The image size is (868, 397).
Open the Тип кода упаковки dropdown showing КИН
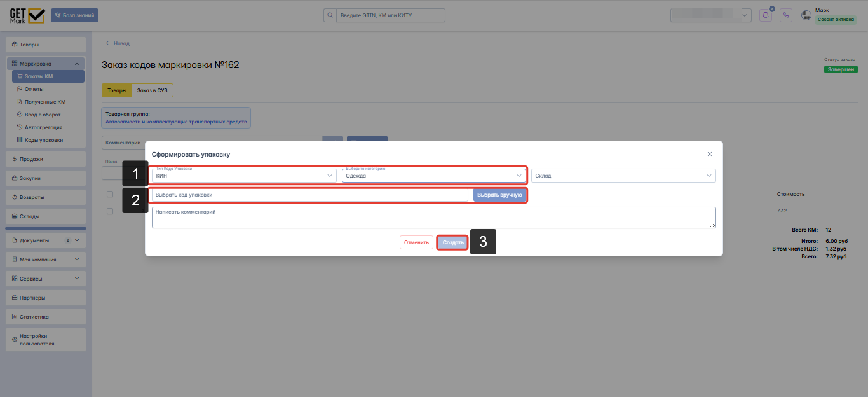pos(244,176)
